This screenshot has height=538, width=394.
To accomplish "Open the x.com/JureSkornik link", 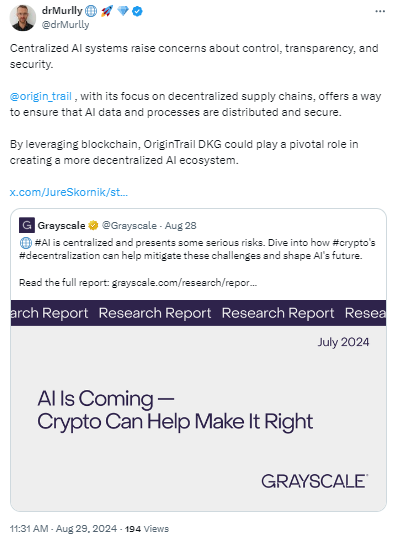I will [69, 192].
